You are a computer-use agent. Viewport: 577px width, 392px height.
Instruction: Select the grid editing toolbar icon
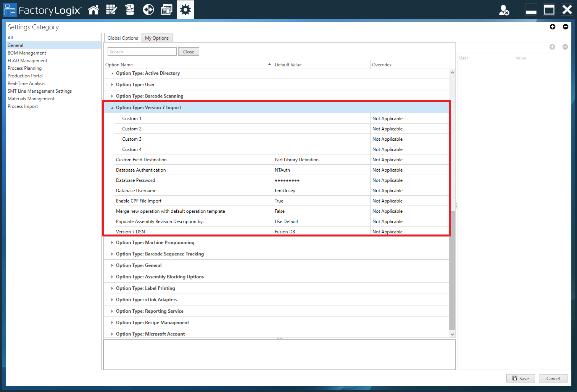[112, 10]
